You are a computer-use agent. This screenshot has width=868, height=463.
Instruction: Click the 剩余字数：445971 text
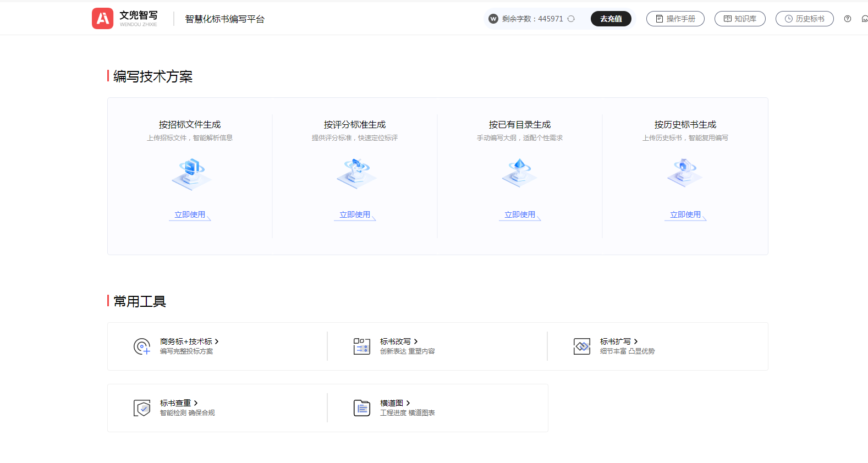coord(532,19)
